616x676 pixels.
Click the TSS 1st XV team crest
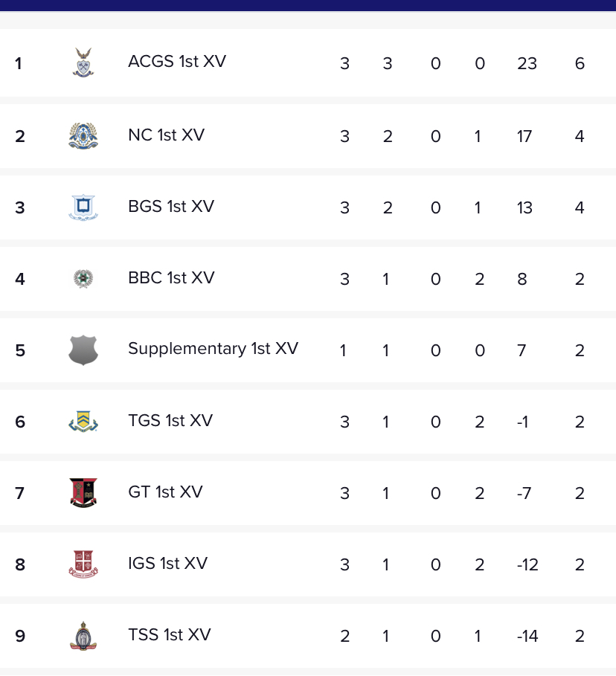point(83,636)
